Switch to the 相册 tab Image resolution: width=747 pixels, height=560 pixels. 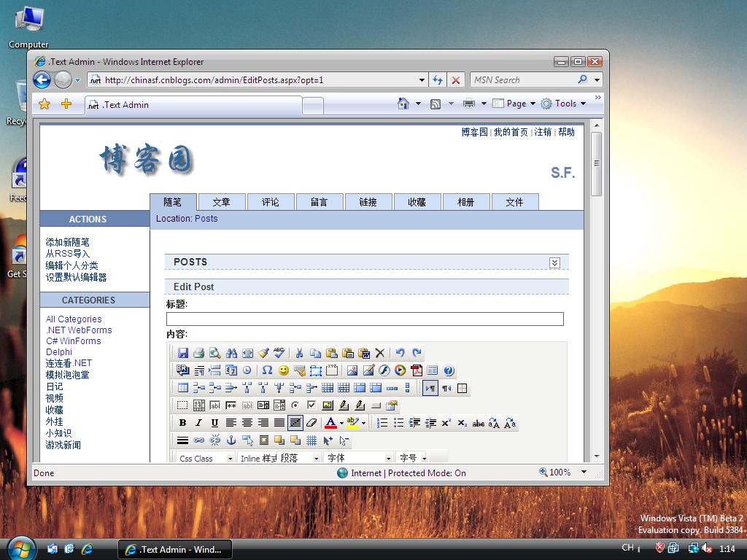(x=466, y=202)
